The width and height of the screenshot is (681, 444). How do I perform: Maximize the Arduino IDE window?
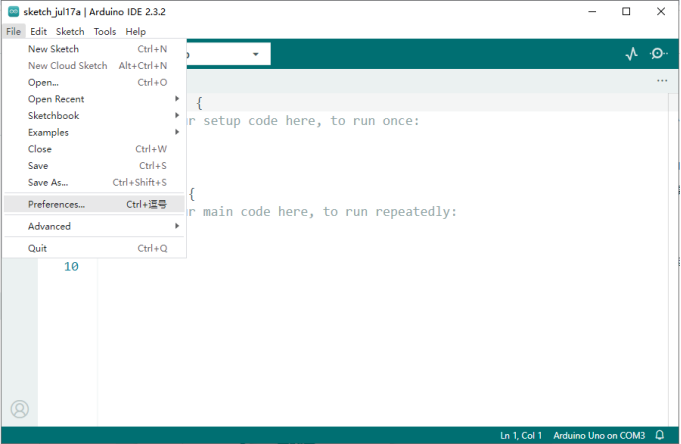point(626,12)
